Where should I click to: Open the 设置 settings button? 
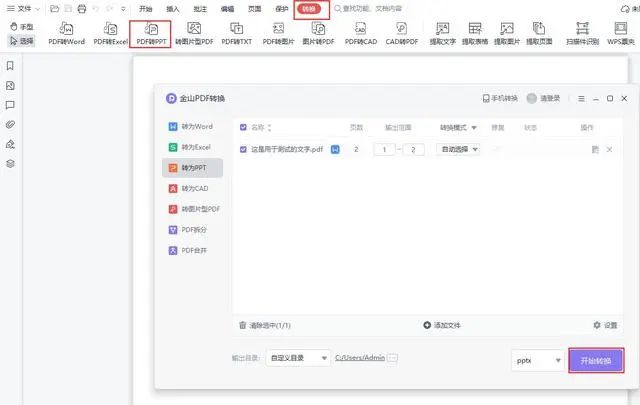click(x=605, y=325)
